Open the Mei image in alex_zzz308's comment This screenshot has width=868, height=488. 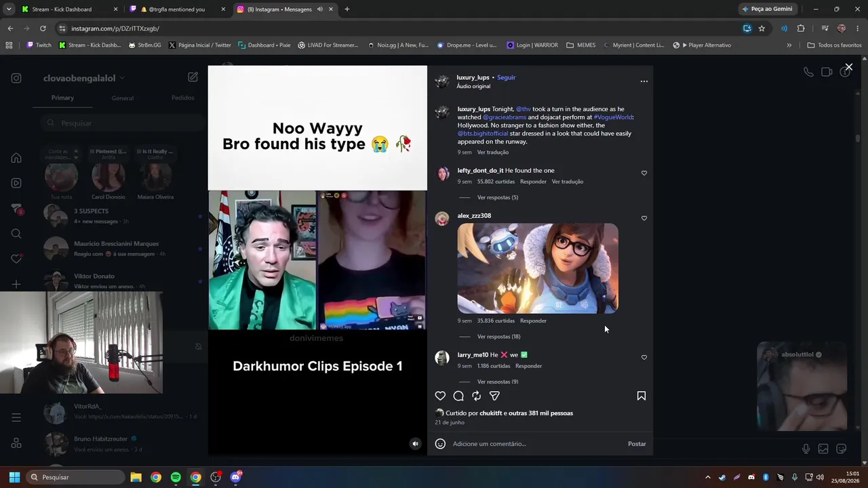(538, 268)
